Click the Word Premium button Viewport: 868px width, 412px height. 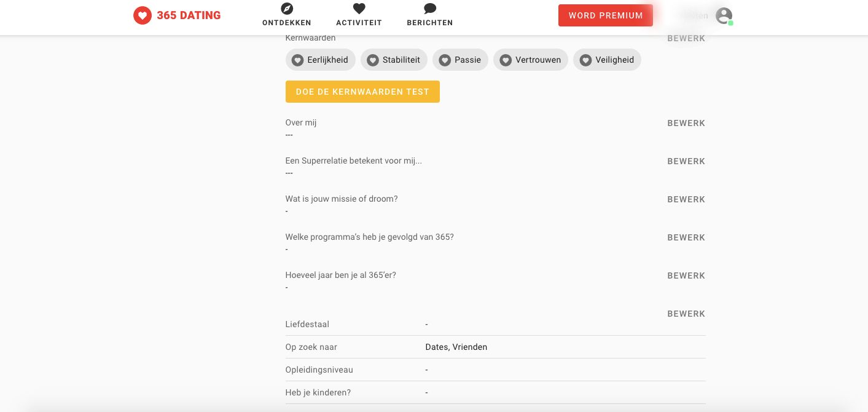[606, 15]
